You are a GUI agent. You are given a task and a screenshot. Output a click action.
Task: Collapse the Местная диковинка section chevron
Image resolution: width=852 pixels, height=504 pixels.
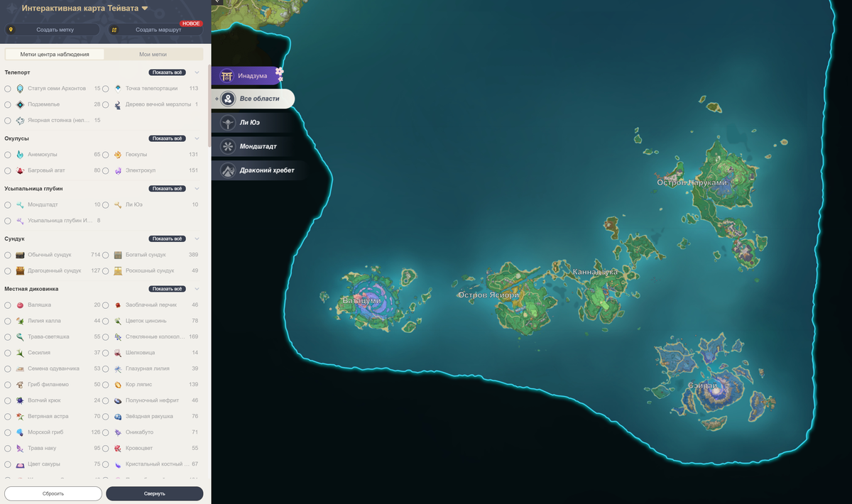tap(197, 289)
